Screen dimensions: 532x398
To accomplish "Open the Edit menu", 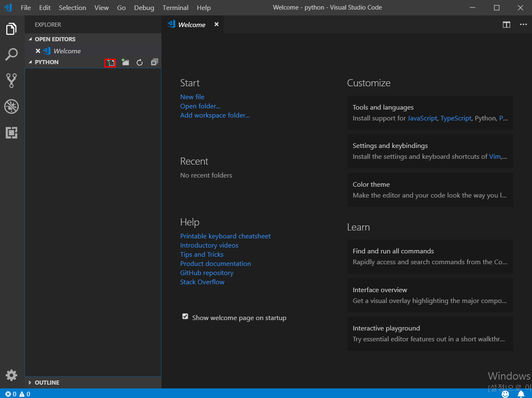I will (45, 8).
